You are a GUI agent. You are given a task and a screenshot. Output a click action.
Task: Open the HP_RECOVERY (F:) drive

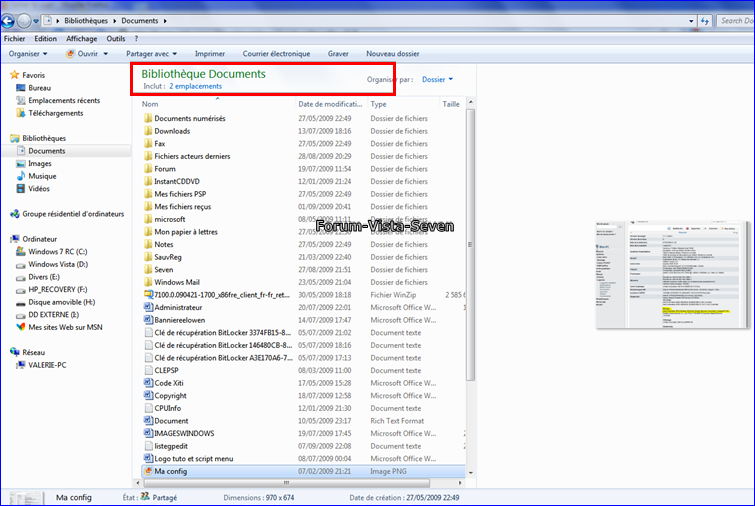pos(57,289)
